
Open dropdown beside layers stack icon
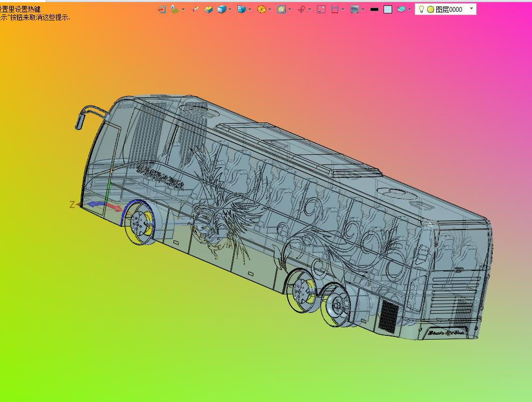coord(410,10)
